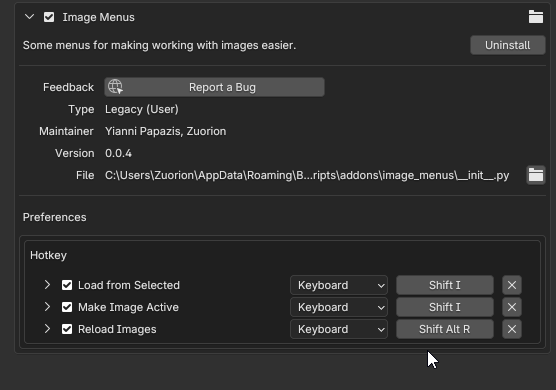Change Shift Alt R shortcut button
The image size is (556, 390).
click(445, 329)
